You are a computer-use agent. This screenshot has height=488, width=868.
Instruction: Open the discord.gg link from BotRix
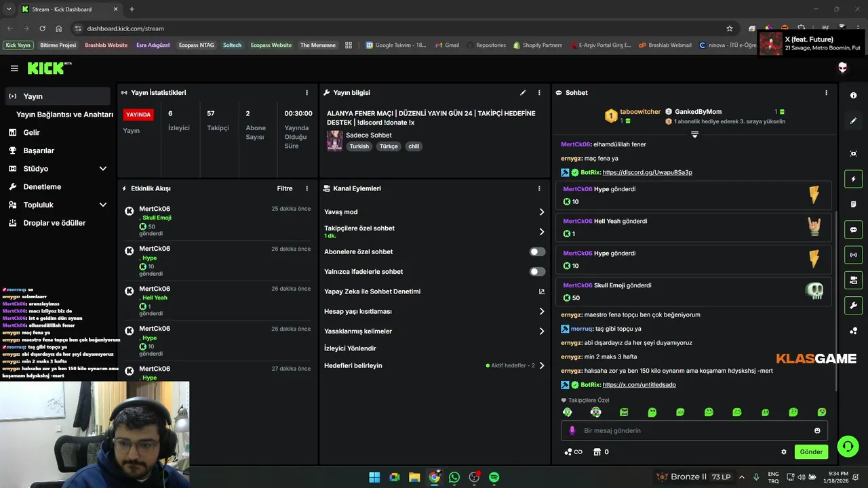647,172
